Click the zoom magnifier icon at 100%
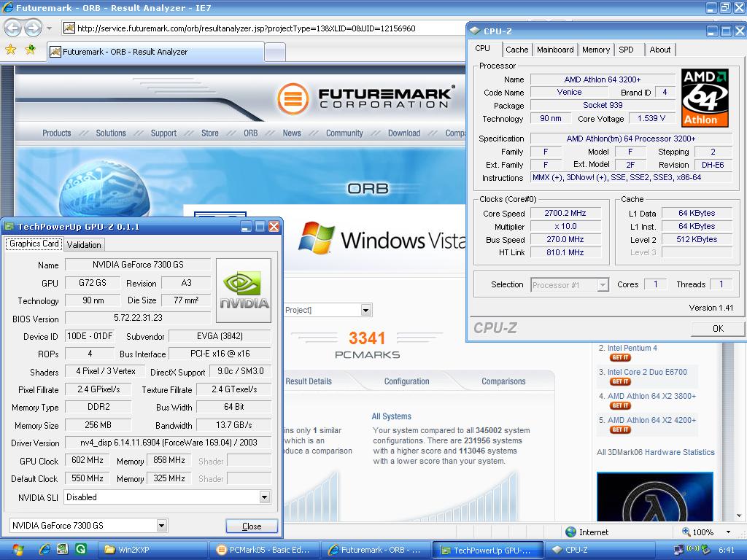The height and width of the screenshot is (560, 747). pyautogui.click(x=686, y=532)
